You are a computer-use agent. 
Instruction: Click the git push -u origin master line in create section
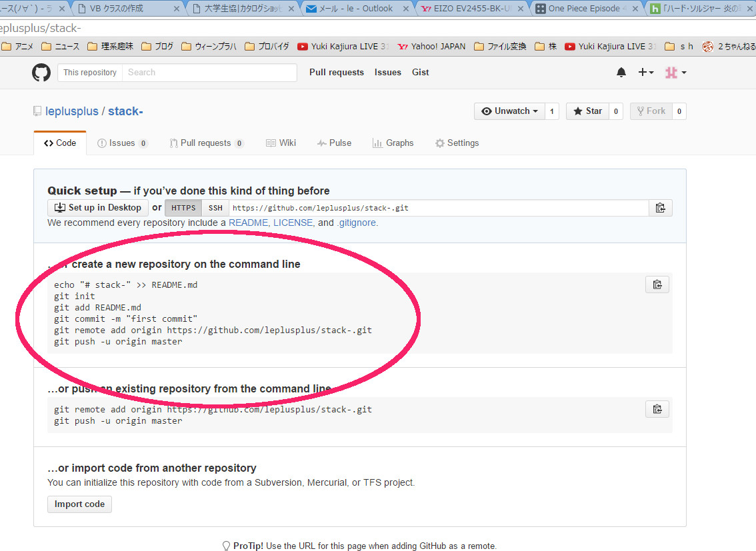[x=118, y=342]
